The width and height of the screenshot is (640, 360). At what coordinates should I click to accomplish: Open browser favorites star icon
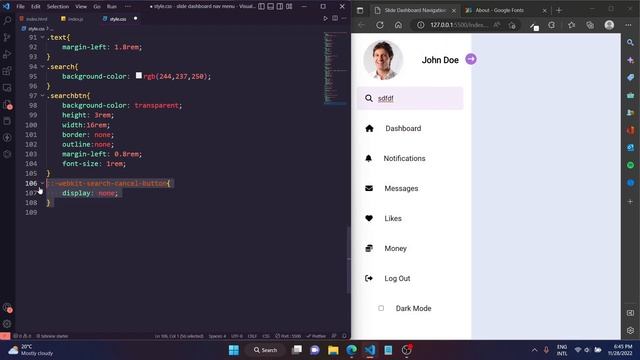(571, 25)
